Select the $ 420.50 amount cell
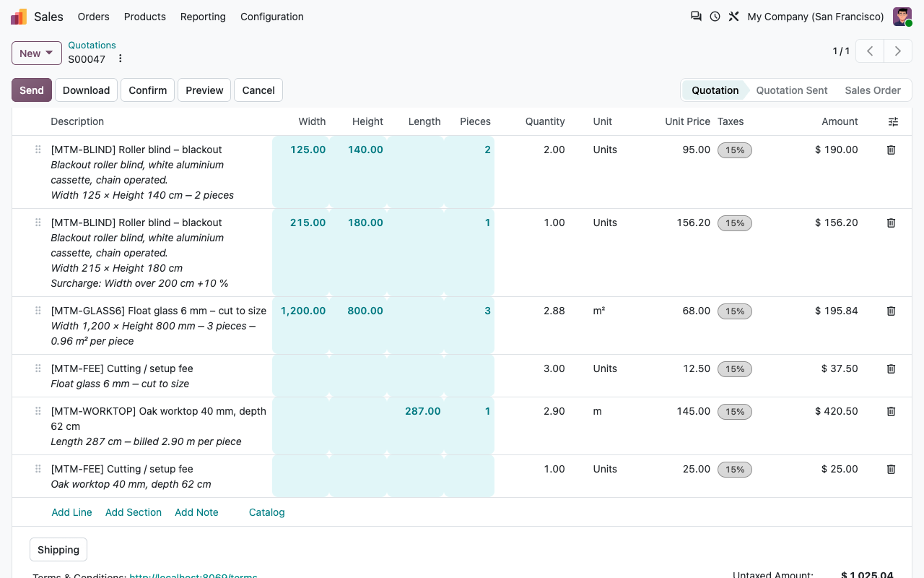924x578 pixels. (x=837, y=411)
